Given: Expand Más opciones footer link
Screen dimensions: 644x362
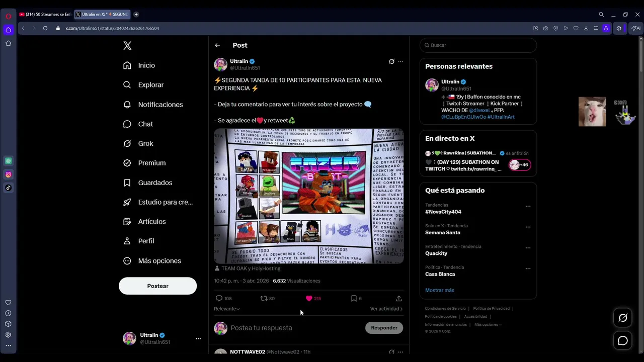Looking at the screenshot, I should [488, 324].
